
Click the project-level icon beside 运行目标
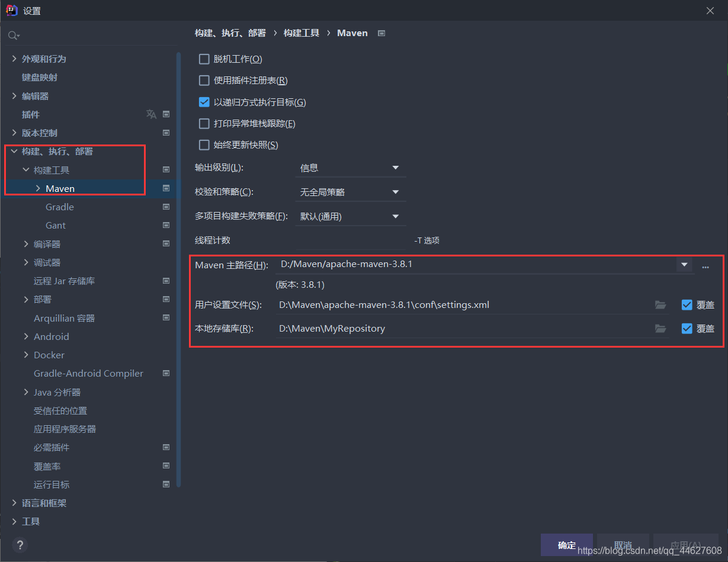click(166, 484)
